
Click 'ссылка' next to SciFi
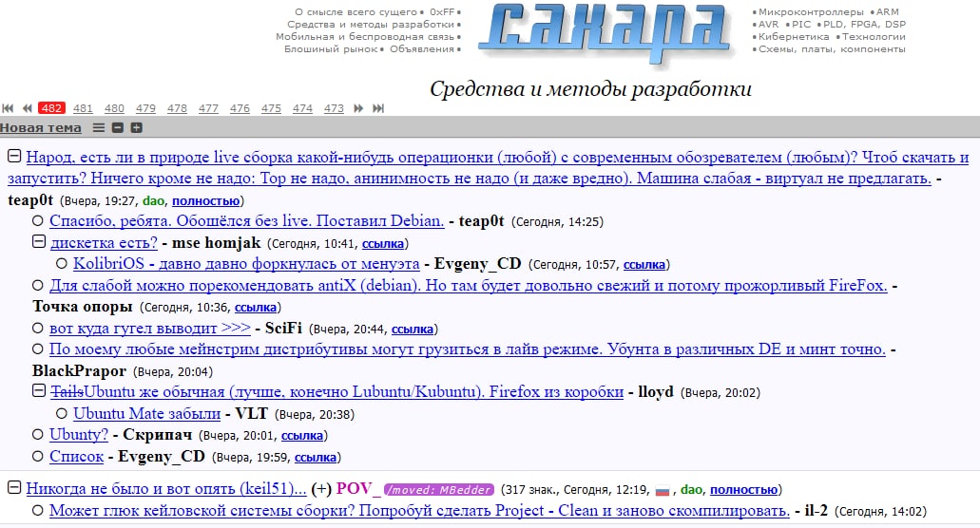(413, 329)
